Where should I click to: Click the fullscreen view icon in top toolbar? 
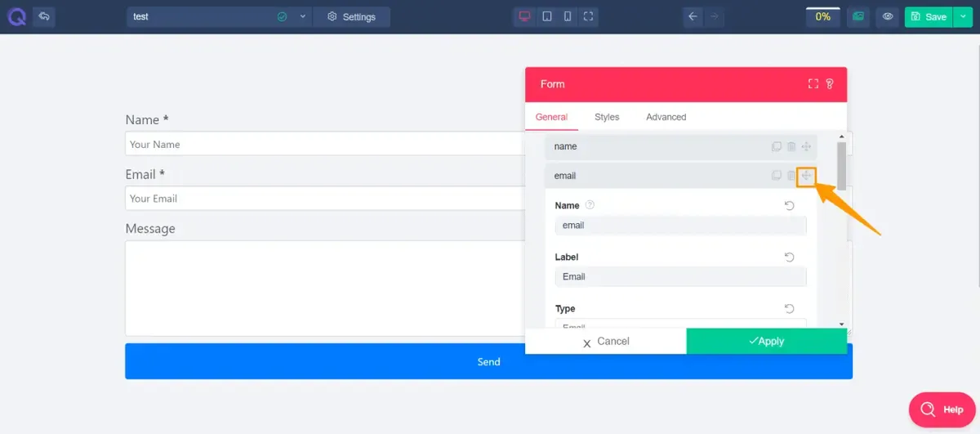pyautogui.click(x=588, y=16)
